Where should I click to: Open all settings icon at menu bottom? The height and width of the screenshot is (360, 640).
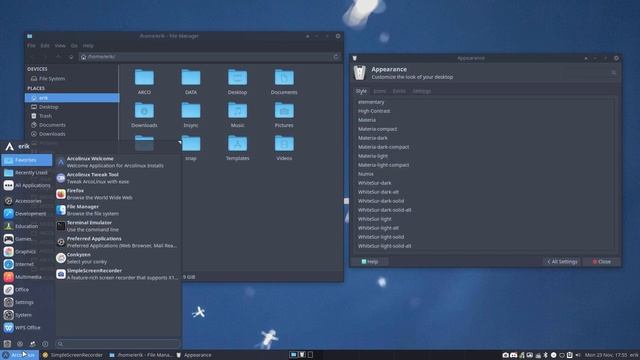tap(7, 344)
